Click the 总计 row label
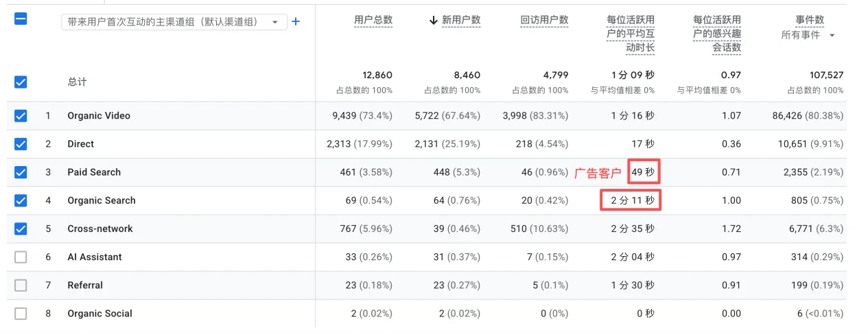Viewport: 868px width, 335px height. click(x=77, y=82)
